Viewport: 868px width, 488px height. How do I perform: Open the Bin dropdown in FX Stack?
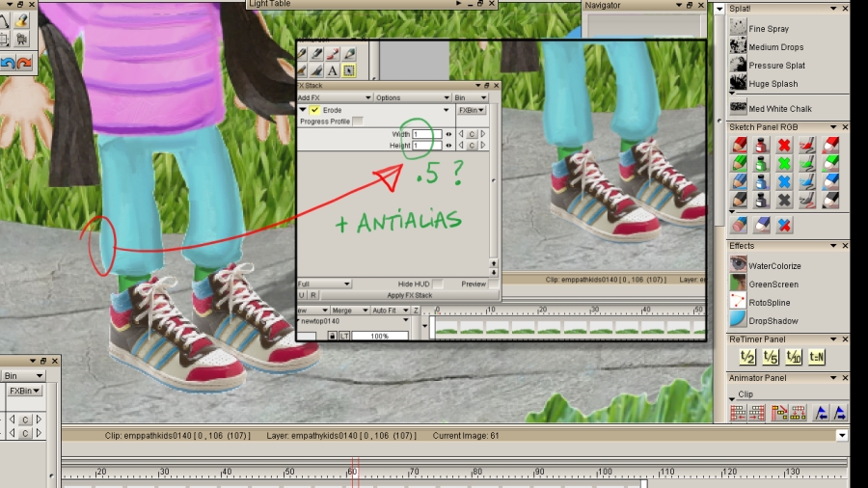[471, 98]
